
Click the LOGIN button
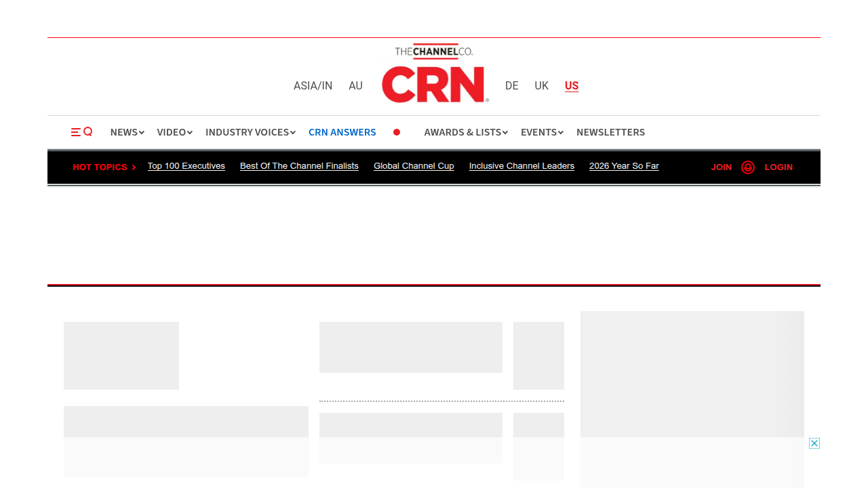(778, 167)
